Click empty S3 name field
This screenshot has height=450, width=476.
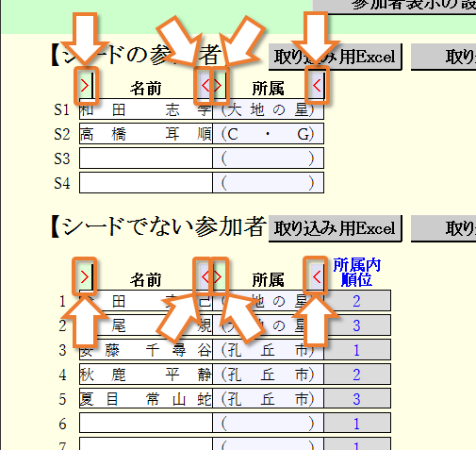[x=146, y=158]
